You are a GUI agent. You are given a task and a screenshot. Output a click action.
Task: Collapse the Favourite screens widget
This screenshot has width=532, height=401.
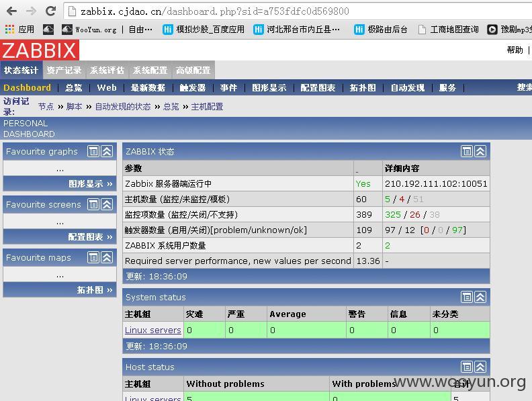tap(107, 204)
